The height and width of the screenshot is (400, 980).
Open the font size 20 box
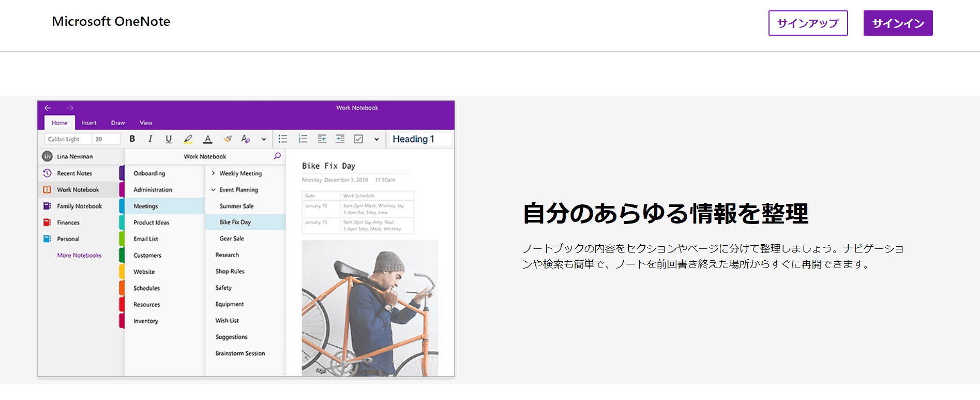(x=106, y=139)
